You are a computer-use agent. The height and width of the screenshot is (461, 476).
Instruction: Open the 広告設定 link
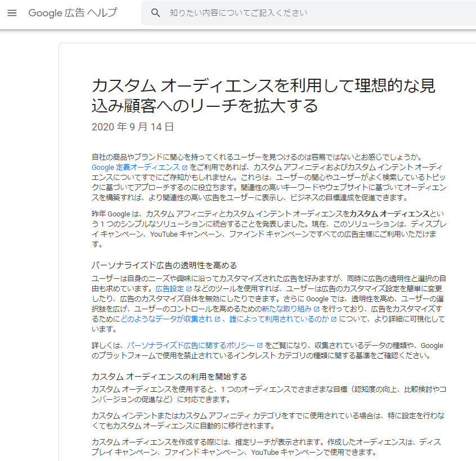170,289
